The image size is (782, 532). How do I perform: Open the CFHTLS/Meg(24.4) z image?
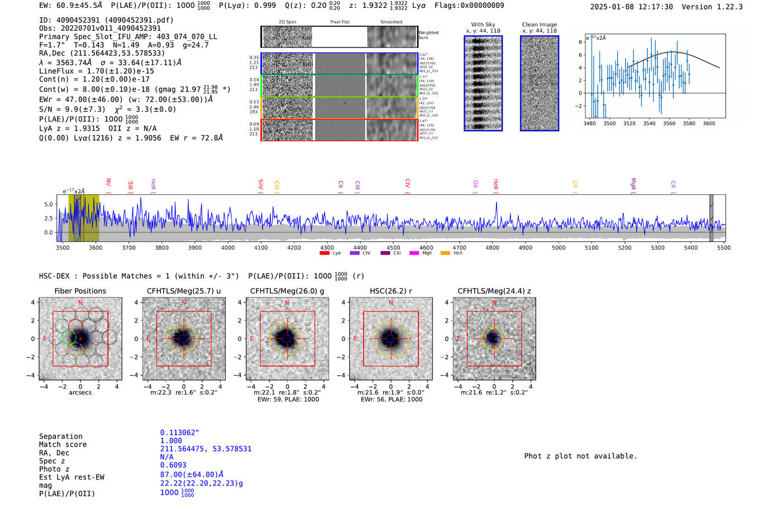coord(494,339)
